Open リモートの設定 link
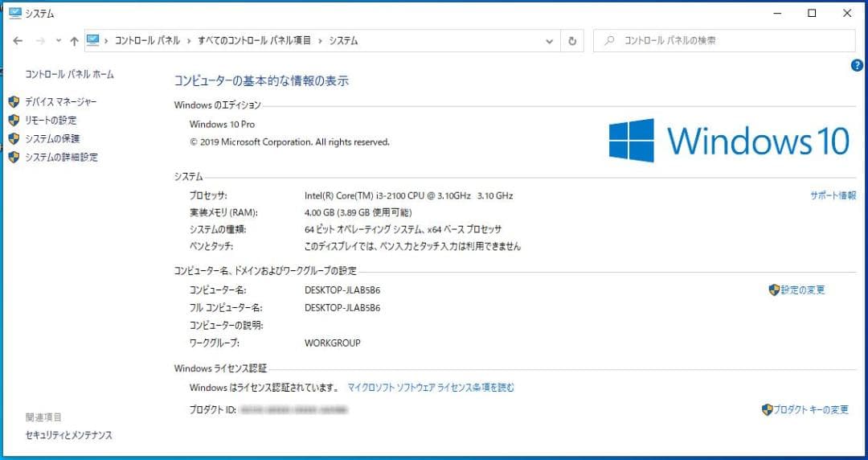Viewport: 868px width, 460px height. tap(51, 121)
